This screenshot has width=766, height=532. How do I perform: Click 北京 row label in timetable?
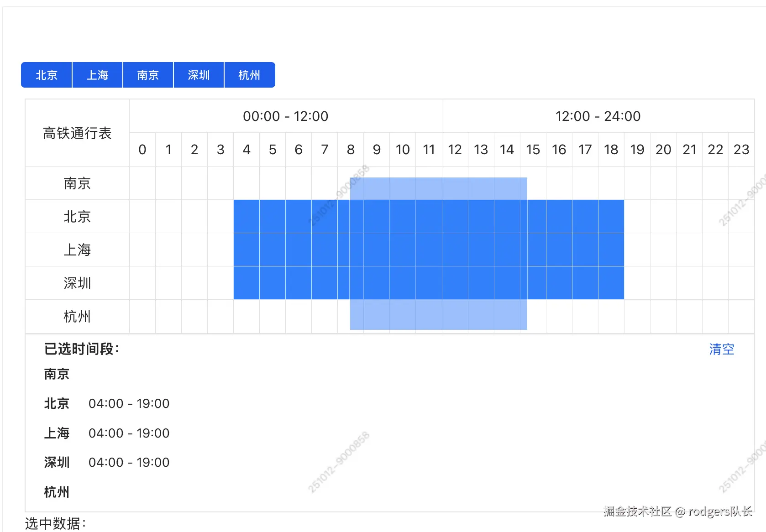click(x=77, y=216)
